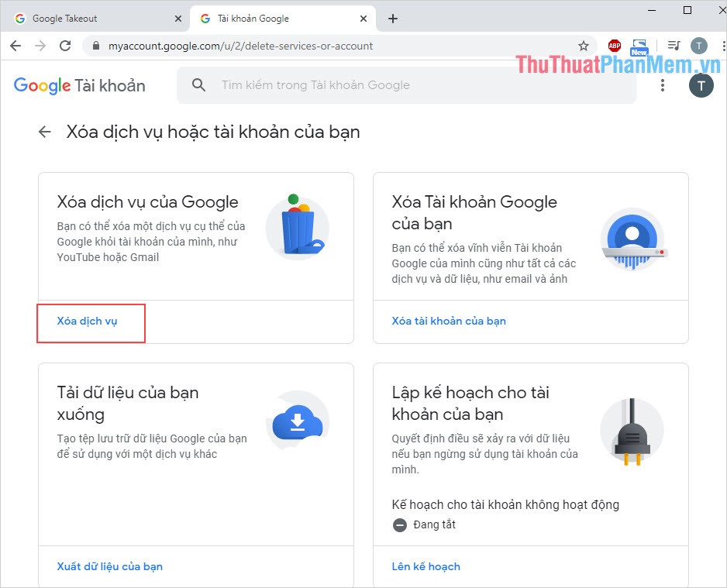The height and width of the screenshot is (588, 727).
Task: Click the Xóa dịch vụ link
Action: tap(87, 321)
